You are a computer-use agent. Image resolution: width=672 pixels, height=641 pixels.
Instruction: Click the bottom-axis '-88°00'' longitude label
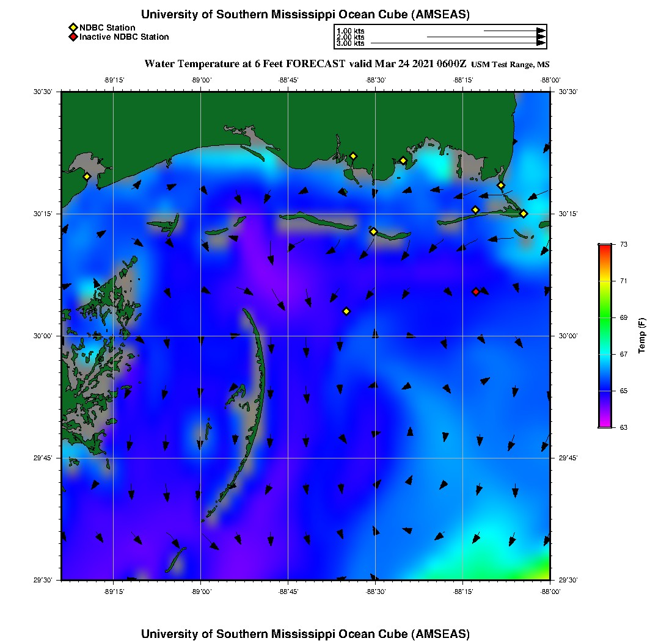coord(550,592)
